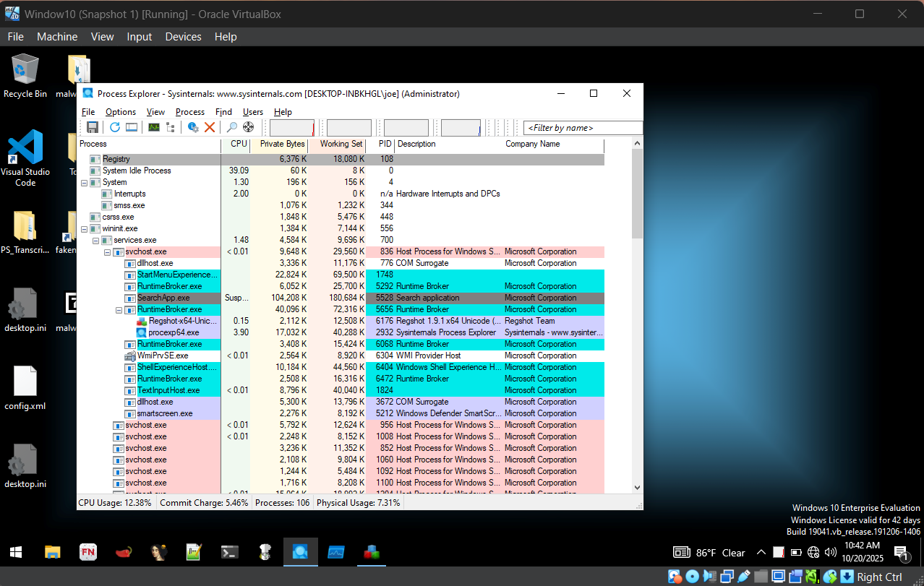Open the command prompt terminal taskbar icon

[x=229, y=552]
